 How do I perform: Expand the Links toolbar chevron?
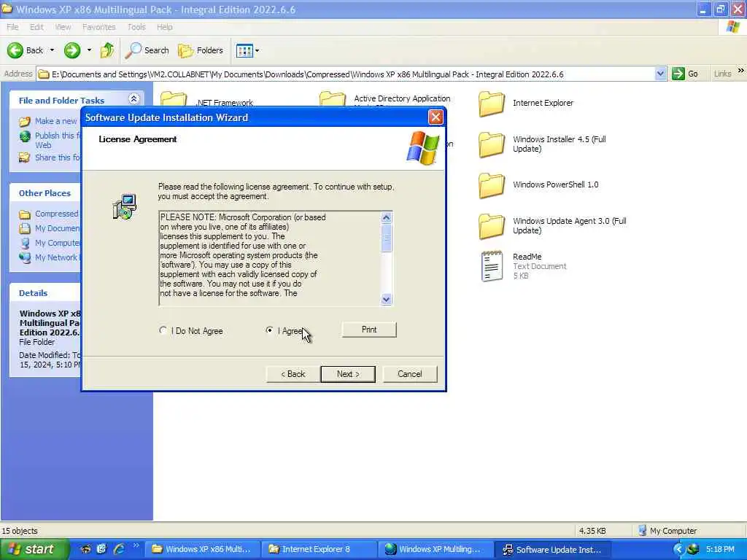pos(741,71)
